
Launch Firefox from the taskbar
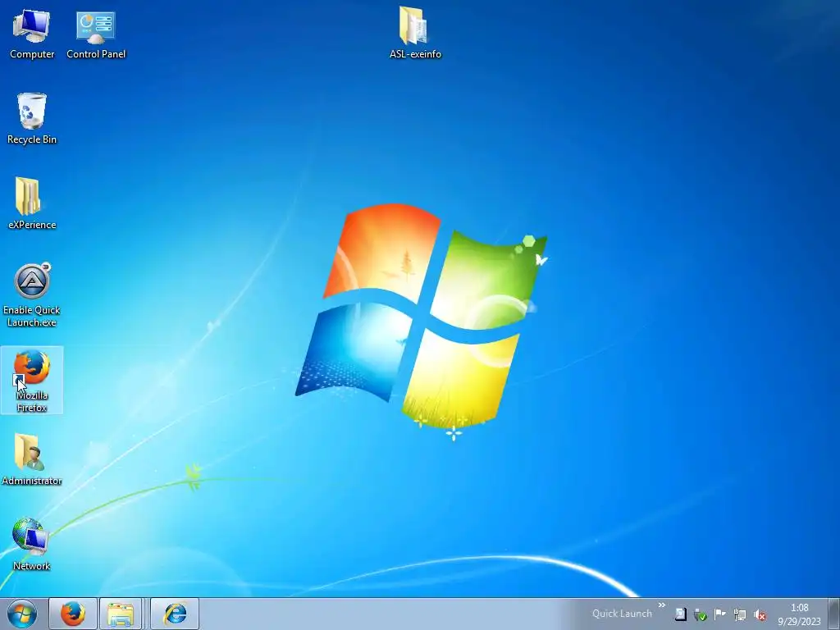click(73, 614)
